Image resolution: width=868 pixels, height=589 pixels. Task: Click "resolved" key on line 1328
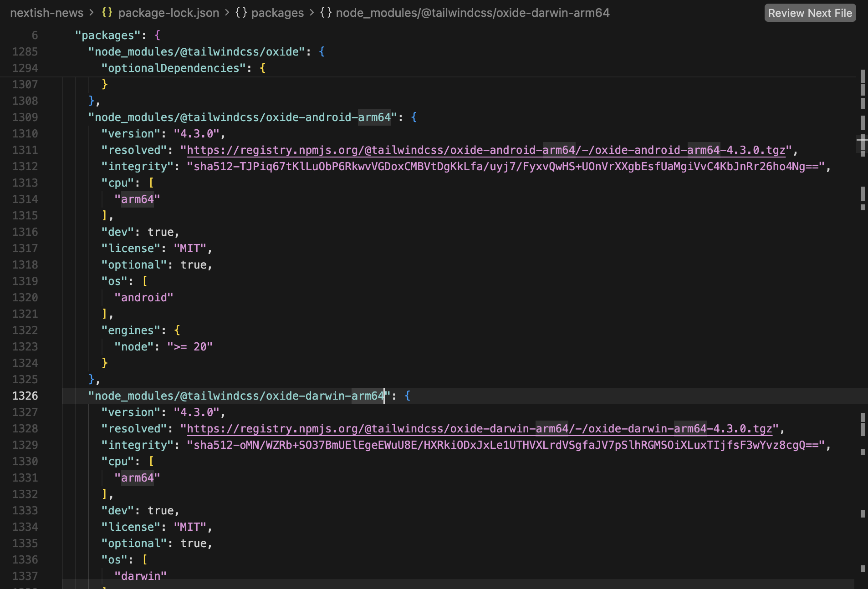pyautogui.click(x=134, y=429)
